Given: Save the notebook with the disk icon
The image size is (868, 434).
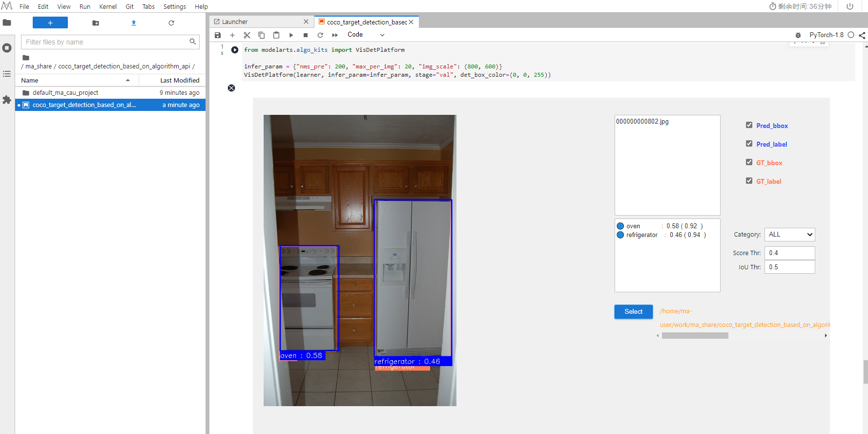Looking at the screenshot, I should (218, 35).
